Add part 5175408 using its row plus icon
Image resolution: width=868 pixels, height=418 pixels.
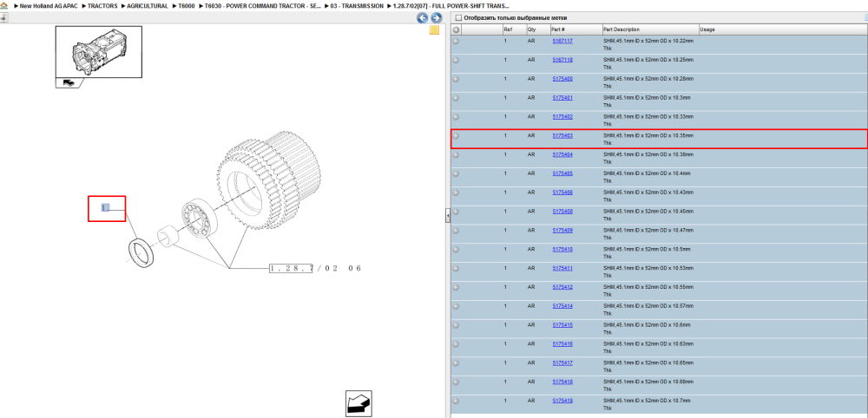pyautogui.click(x=457, y=212)
